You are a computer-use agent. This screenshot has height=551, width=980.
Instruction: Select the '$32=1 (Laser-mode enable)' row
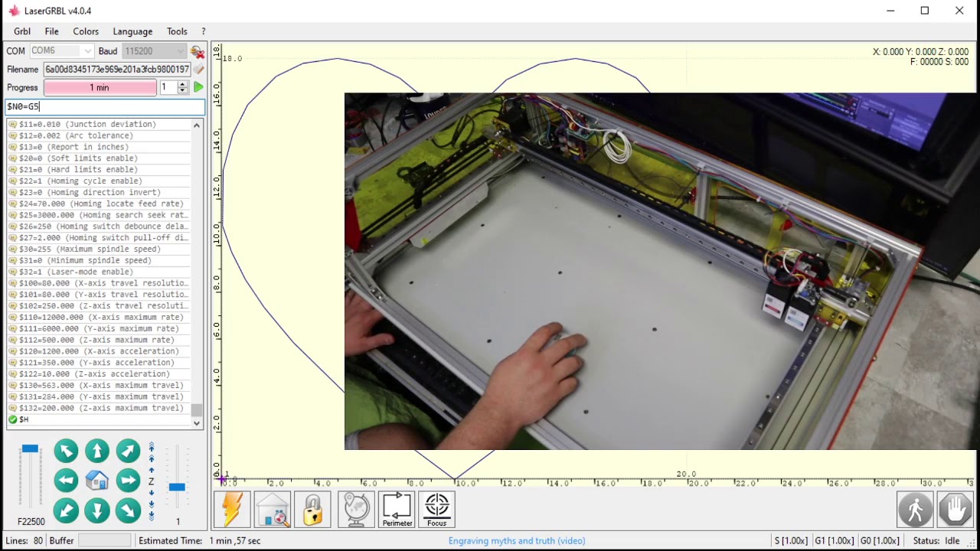pos(99,272)
